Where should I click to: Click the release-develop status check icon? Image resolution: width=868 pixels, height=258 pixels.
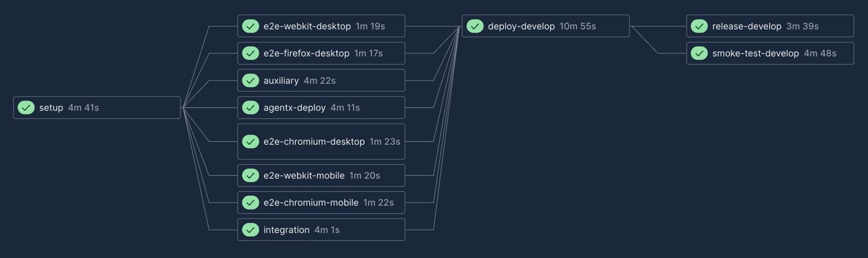(699, 26)
